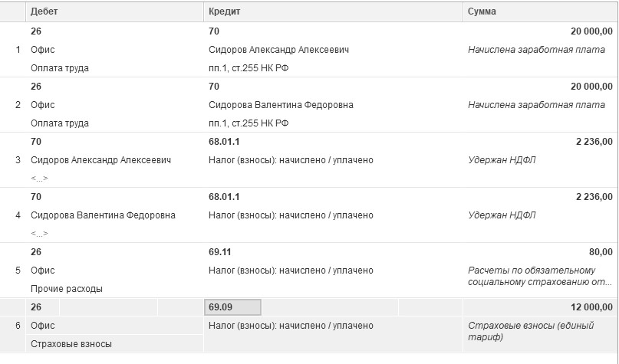Click Сидоров Александр Алексеевич in row 1 credit
This screenshot has width=619, height=364.
[278, 50]
